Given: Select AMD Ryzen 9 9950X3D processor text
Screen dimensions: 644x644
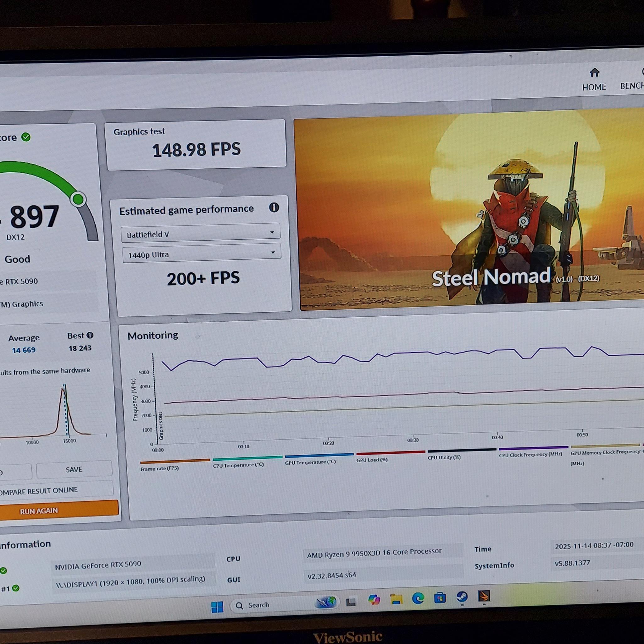Looking at the screenshot, I should pos(374,553).
